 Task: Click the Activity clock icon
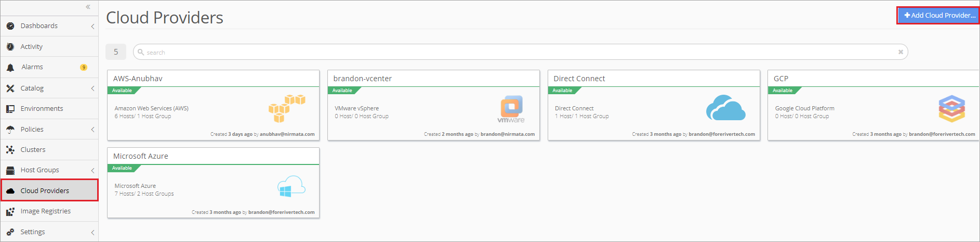pos(10,47)
